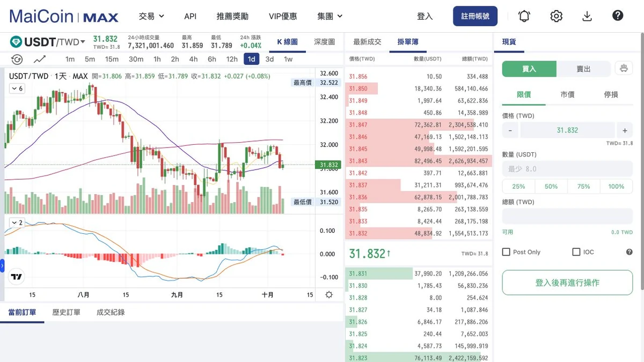Open the notification bell icon
Viewport: 644px width, 362px height.
tap(524, 16)
